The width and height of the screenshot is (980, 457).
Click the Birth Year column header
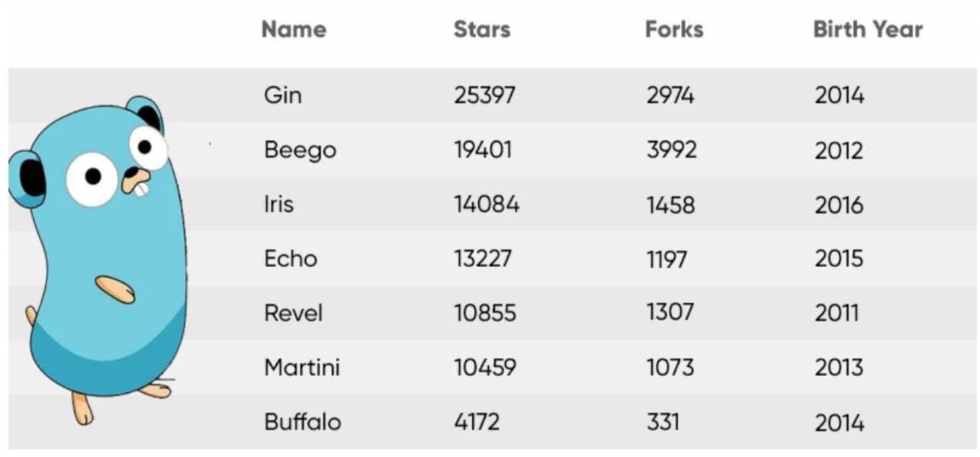coord(868,30)
